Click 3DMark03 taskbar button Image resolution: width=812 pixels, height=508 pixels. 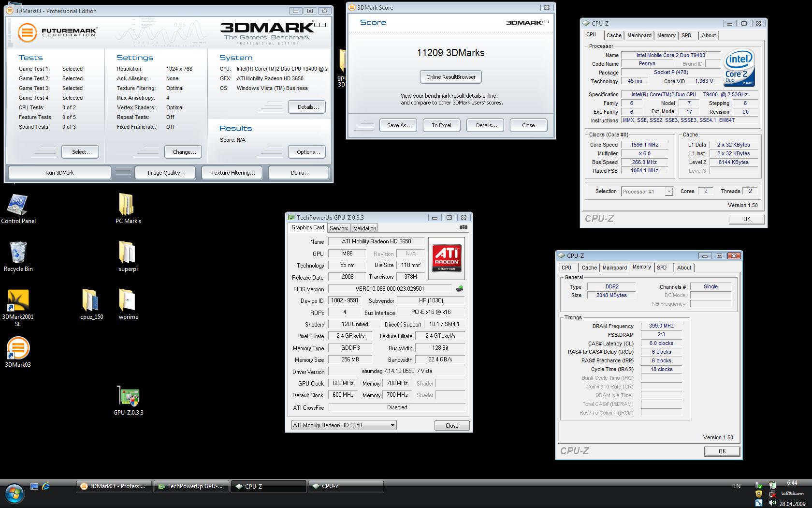tap(114, 486)
